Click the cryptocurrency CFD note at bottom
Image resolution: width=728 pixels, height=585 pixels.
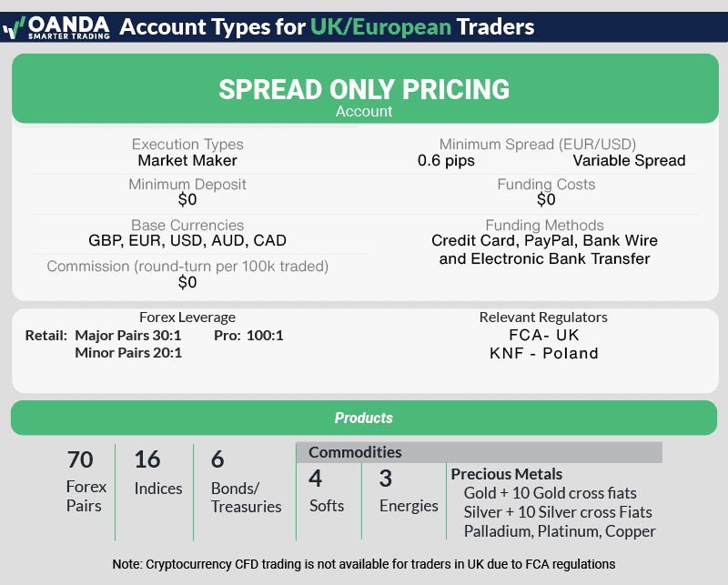[x=364, y=565]
